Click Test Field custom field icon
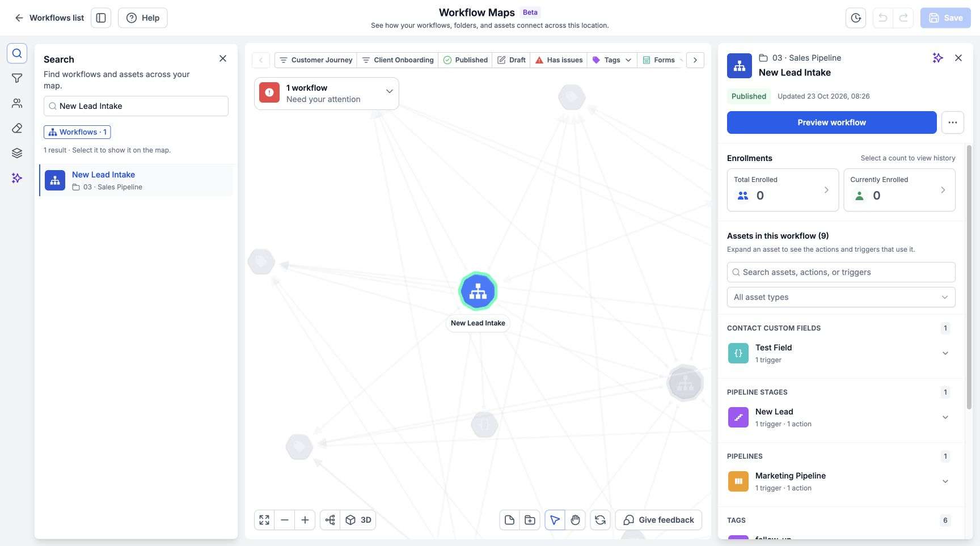Viewport: 980px width, 546px height. tap(738, 353)
